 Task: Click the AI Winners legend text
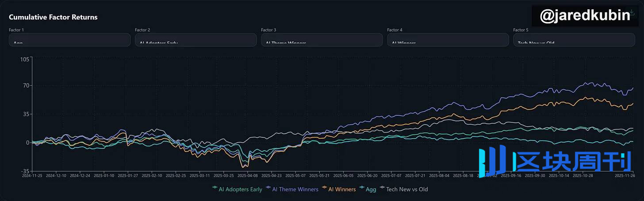coord(342,189)
